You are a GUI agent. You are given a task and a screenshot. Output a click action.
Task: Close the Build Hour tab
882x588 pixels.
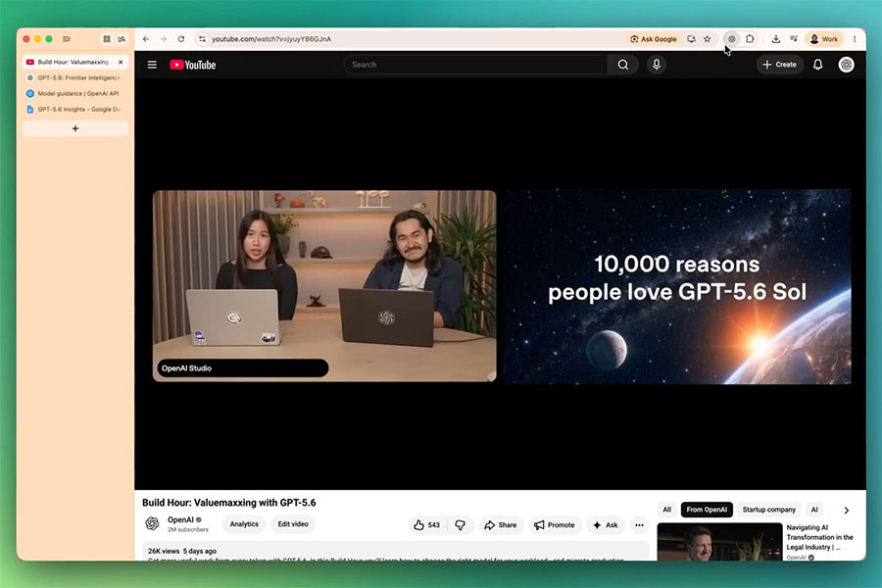(121, 62)
